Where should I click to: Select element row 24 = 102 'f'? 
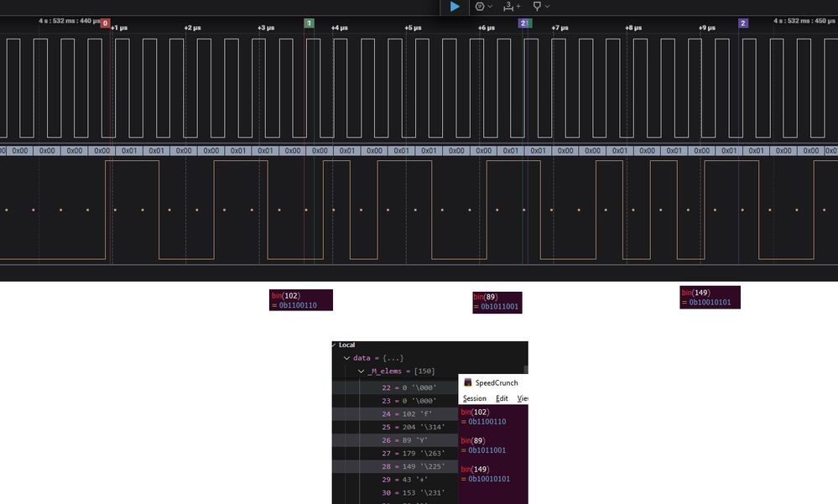tap(395, 413)
